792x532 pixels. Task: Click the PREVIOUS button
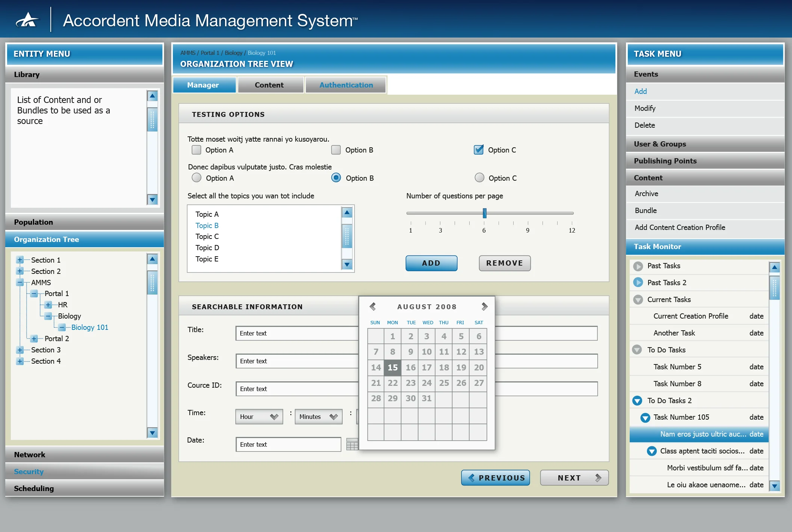(496, 478)
